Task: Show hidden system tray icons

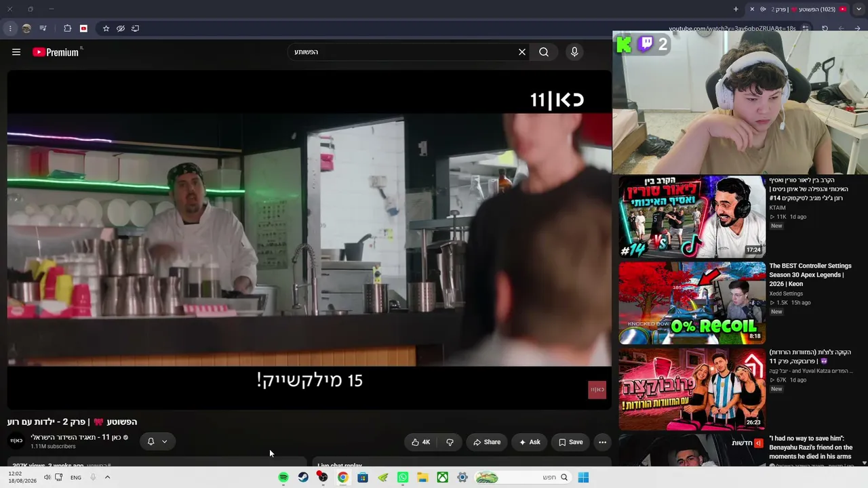Action: (x=107, y=477)
